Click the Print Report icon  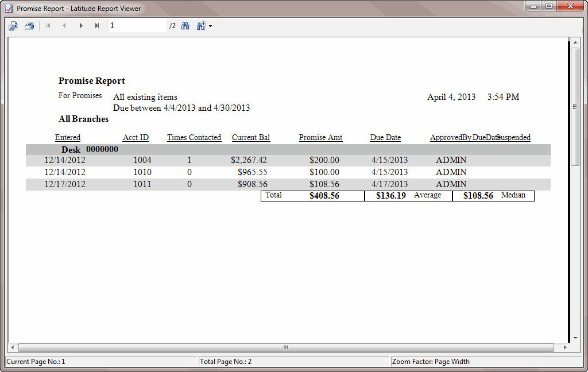(29, 26)
